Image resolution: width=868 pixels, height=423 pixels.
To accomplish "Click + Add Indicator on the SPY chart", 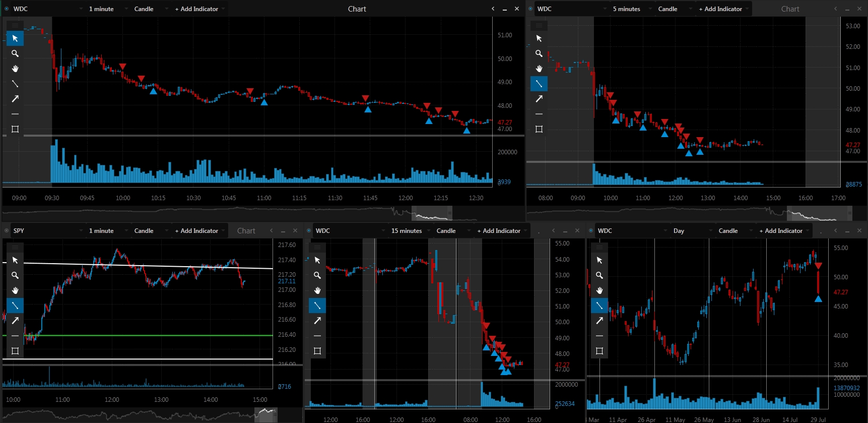I will click(x=199, y=230).
